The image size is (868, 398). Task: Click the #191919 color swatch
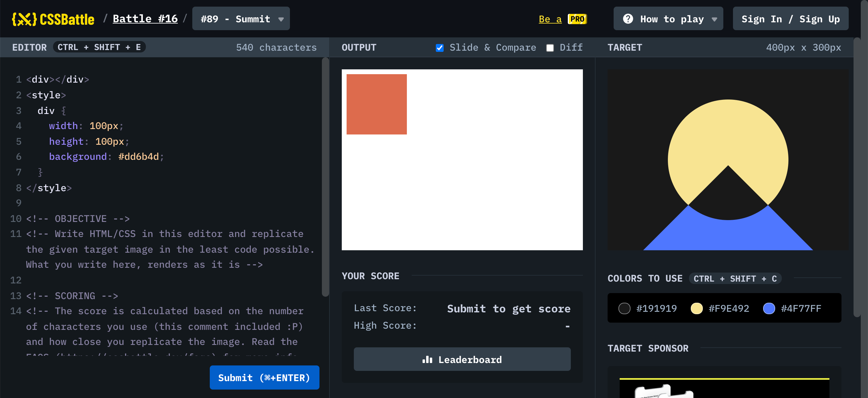pyautogui.click(x=624, y=309)
